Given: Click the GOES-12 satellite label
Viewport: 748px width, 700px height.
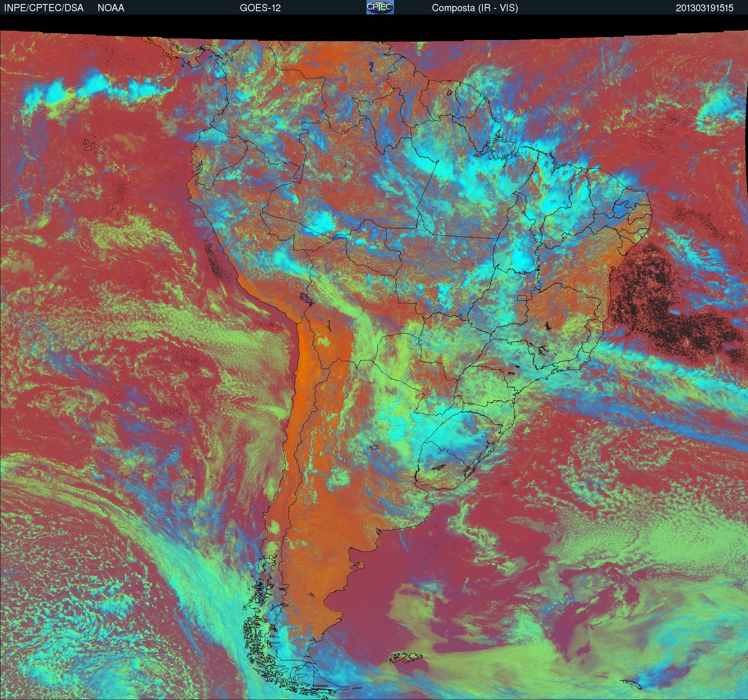Looking at the screenshot, I should point(260,8).
